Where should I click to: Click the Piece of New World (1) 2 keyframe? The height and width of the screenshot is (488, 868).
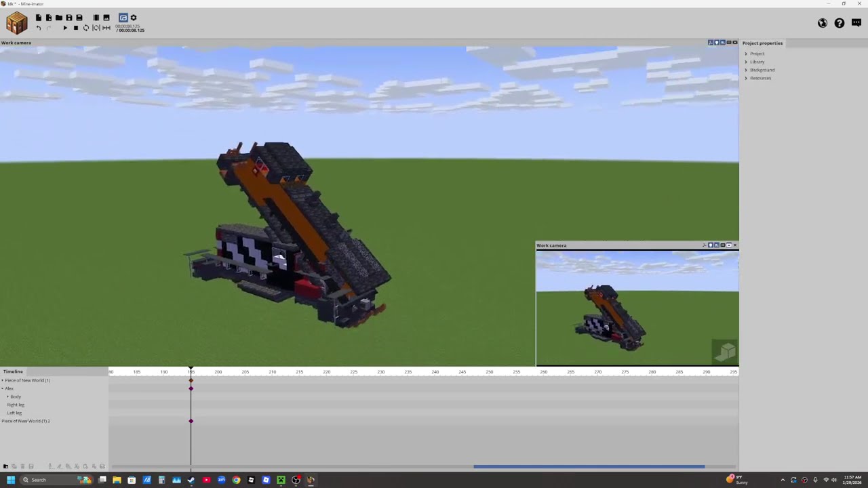click(191, 421)
